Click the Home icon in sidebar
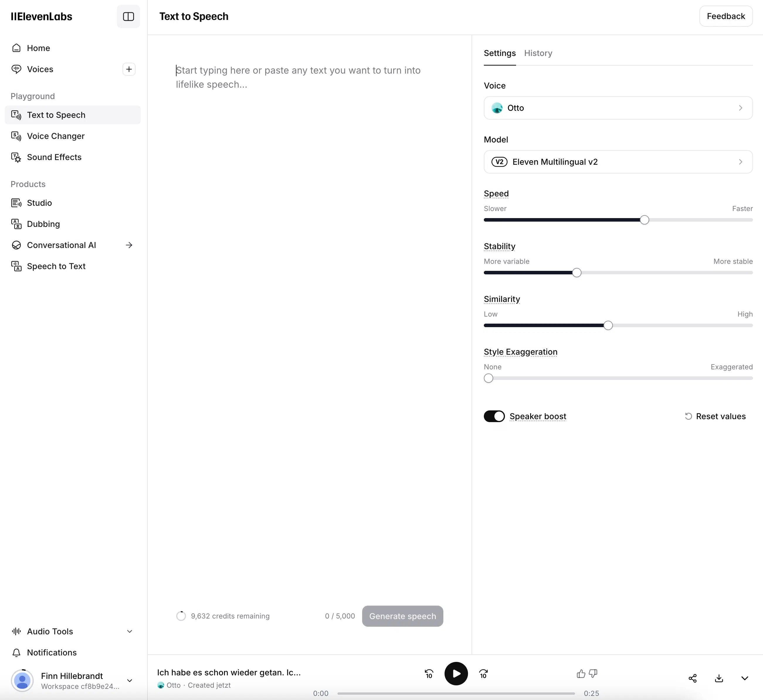Viewport: 763px width, 700px height. pyautogui.click(x=16, y=48)
